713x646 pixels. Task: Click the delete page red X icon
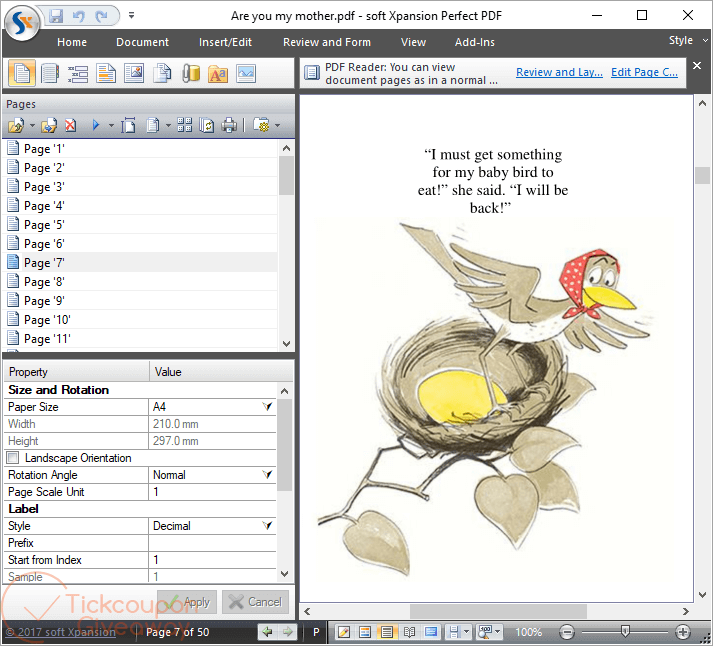[70, 125]
